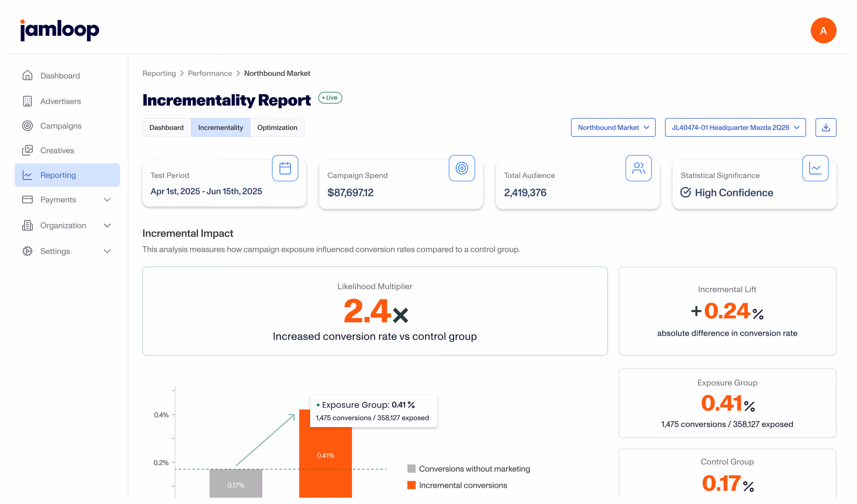Click the orange 'Incremental conversions' legend swatch
Image resolution: width=857 pixels, height=504 pixels.
pyautogui.click(x=412, y=485)
